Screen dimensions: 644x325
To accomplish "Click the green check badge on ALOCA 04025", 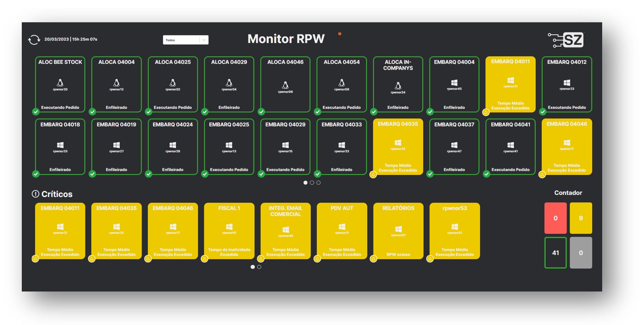I will coord(149,112).
